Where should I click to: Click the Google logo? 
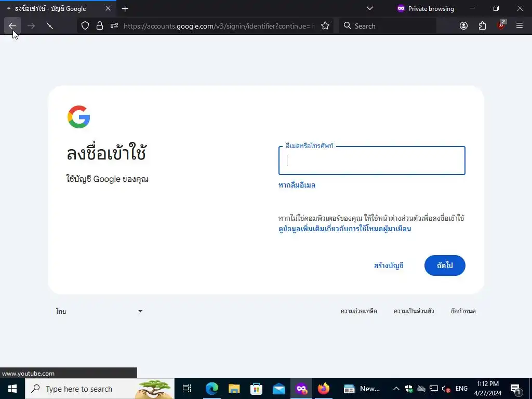point(79,117)
